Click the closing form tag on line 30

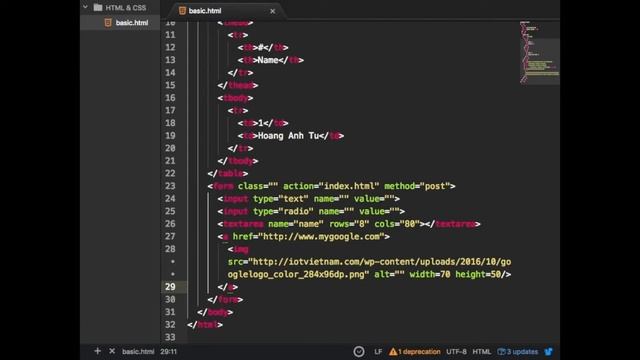pyautogui.click(x=225, y=300)
